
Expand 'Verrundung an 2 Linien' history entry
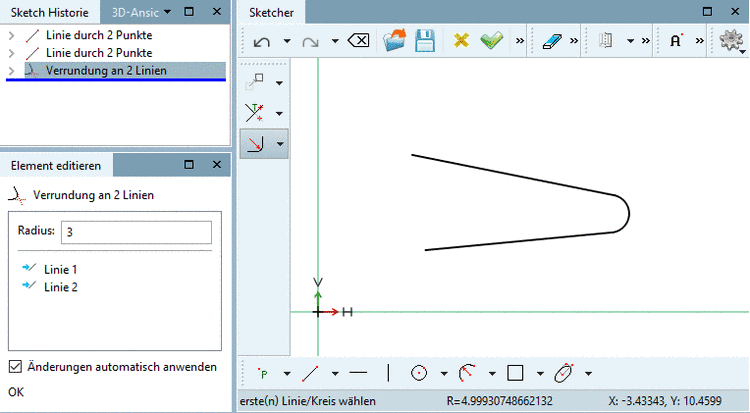pyautogui.click(x=12, y=71)
